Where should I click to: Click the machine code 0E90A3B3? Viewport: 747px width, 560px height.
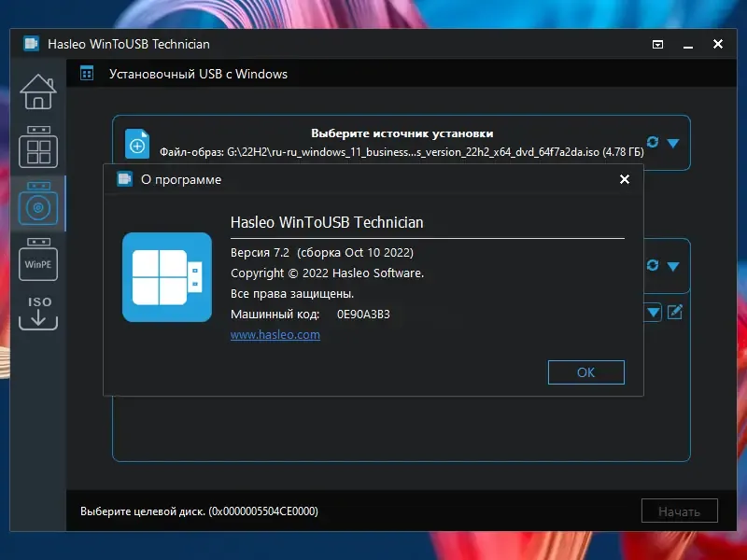click(363, 315)
